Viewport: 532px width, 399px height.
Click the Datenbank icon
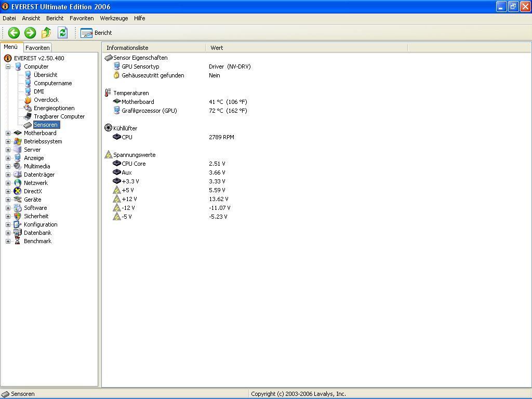point(18,233)
